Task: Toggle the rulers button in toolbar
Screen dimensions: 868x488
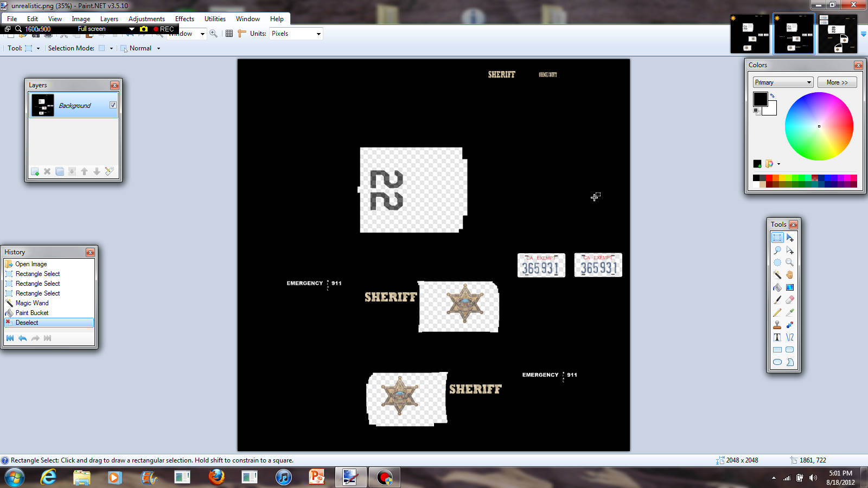Action: click(242, 34)
